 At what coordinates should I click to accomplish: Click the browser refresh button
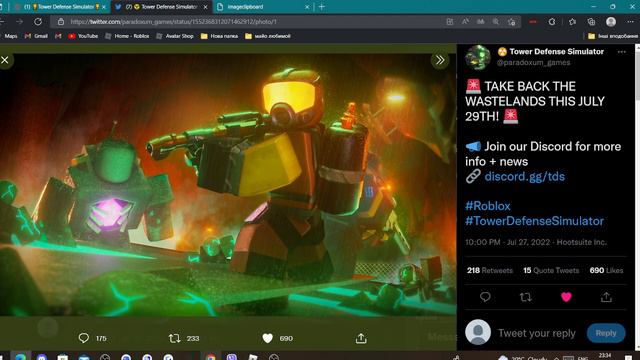(38, 22)
